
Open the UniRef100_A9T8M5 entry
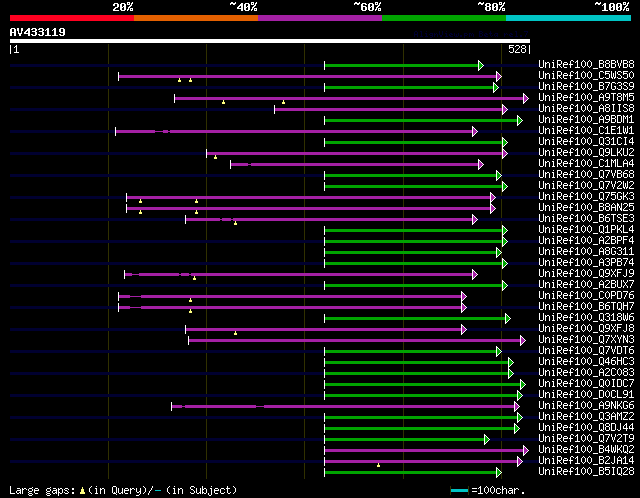pyautogui.click(x=586, y=97)
